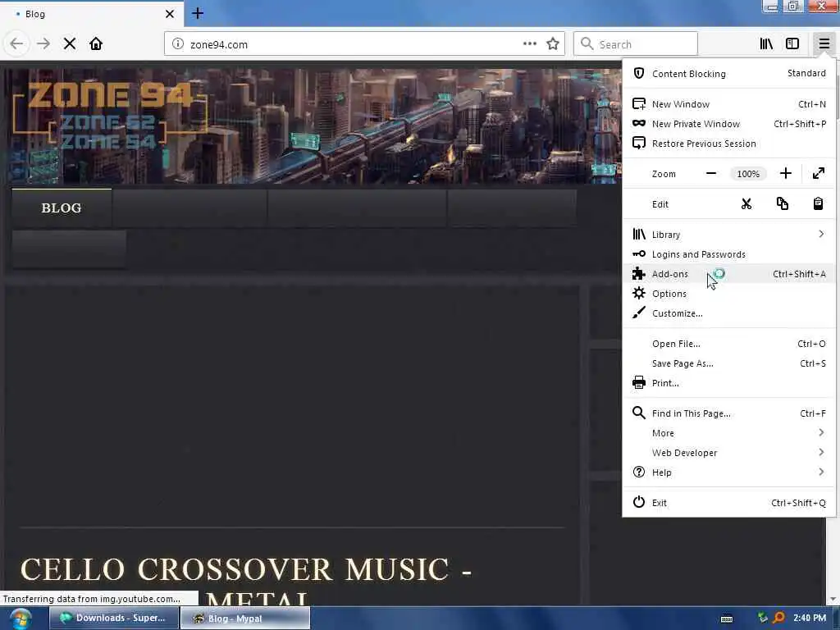Bookmark this page with the star
The height and width of the screenshot is (630, 840).
point(553,44)
